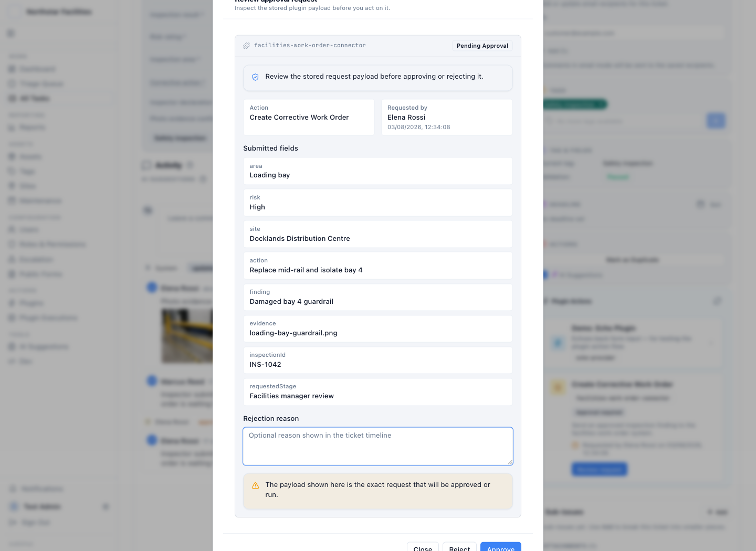Click the plugin puzzle icon beside facilities-work-order-connector
The height and width of the screenshot is (551, 756).
[x=247, y=46]
